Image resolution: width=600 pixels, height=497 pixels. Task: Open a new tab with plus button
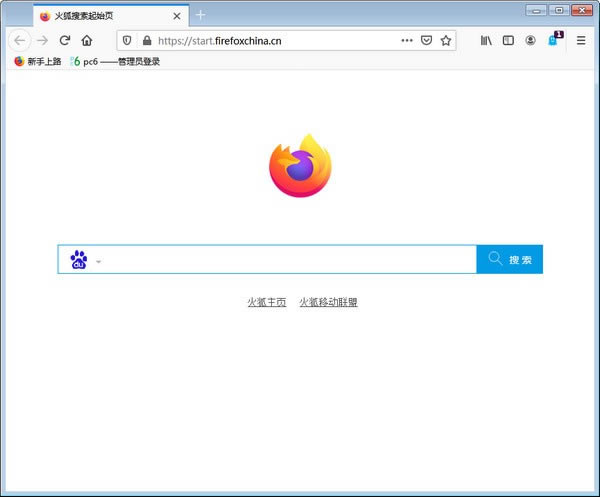pyautogui.click(x=201, y=15)
